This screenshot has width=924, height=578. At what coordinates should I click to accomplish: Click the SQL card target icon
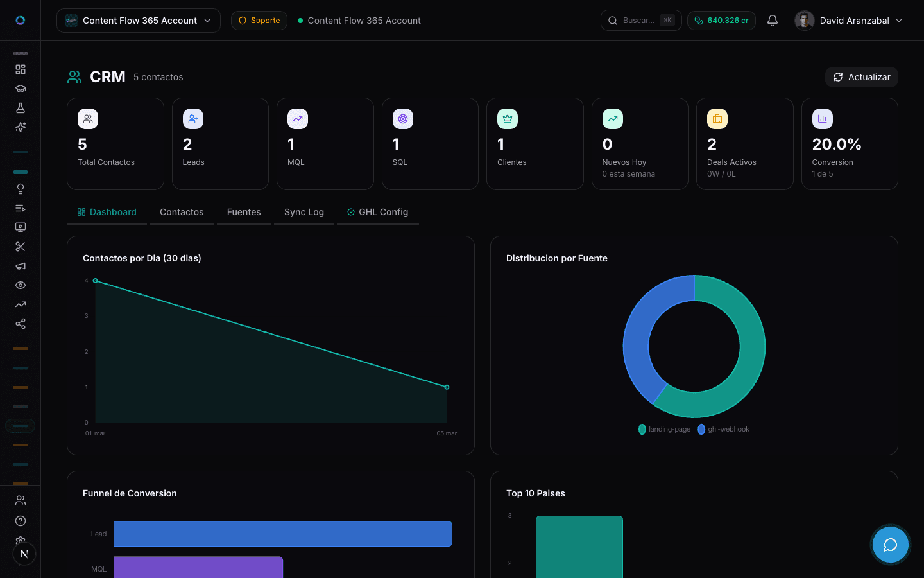pos(403,119)
